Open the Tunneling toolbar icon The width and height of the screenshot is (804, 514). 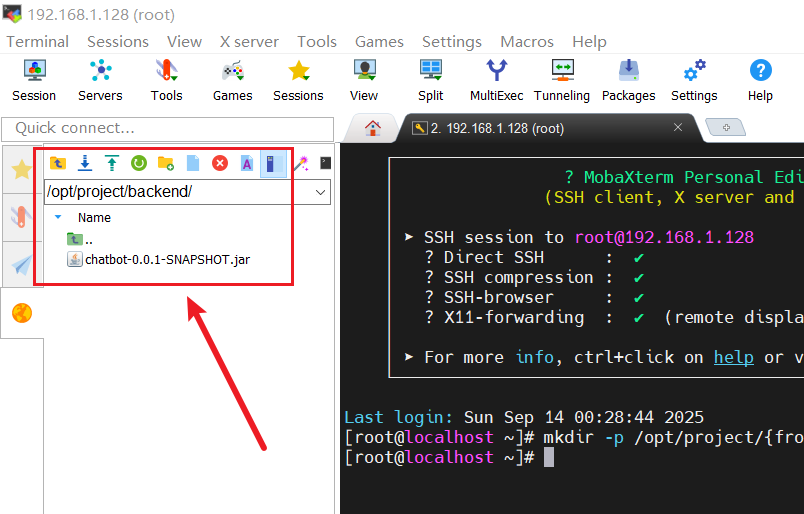point(562,80)
